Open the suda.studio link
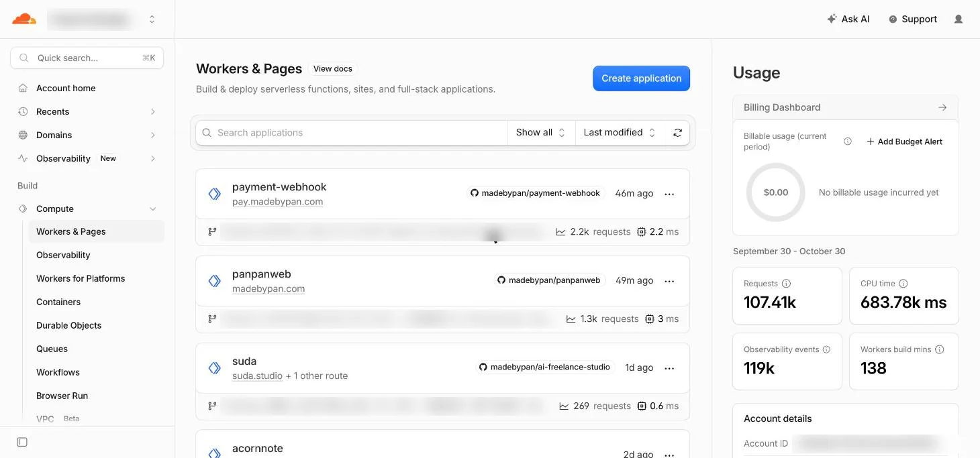 pyautogui.click(x=257, y=376)
